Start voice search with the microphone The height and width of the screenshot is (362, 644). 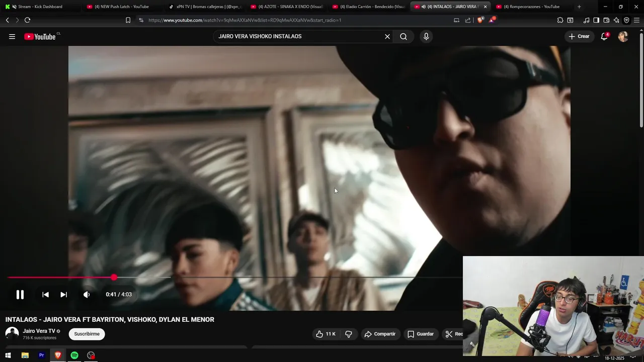(x=426, y=36)
